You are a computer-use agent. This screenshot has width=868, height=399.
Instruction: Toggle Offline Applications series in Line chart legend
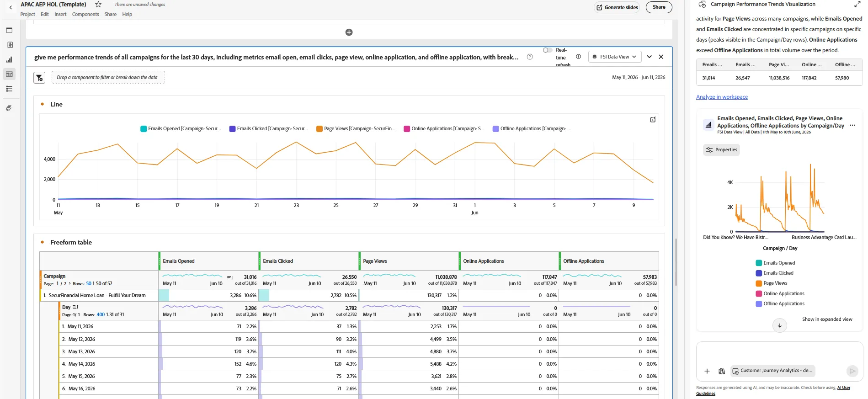[x=532, y=129]
